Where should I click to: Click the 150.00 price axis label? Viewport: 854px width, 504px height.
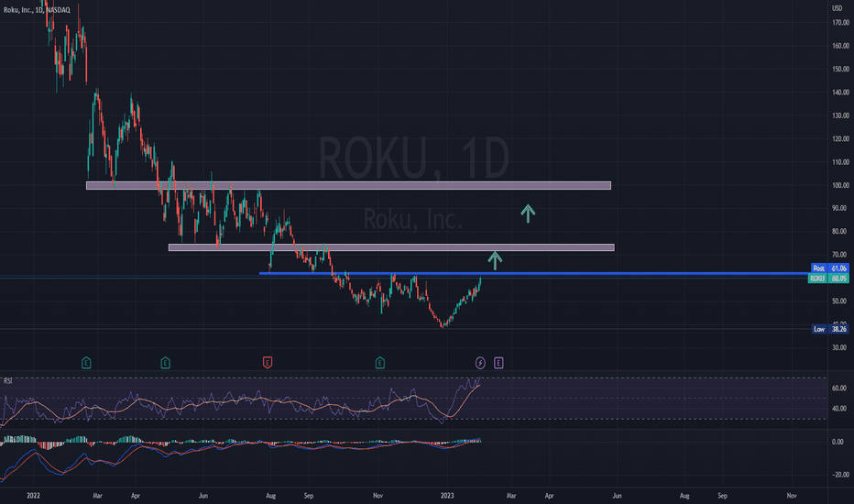840,70
